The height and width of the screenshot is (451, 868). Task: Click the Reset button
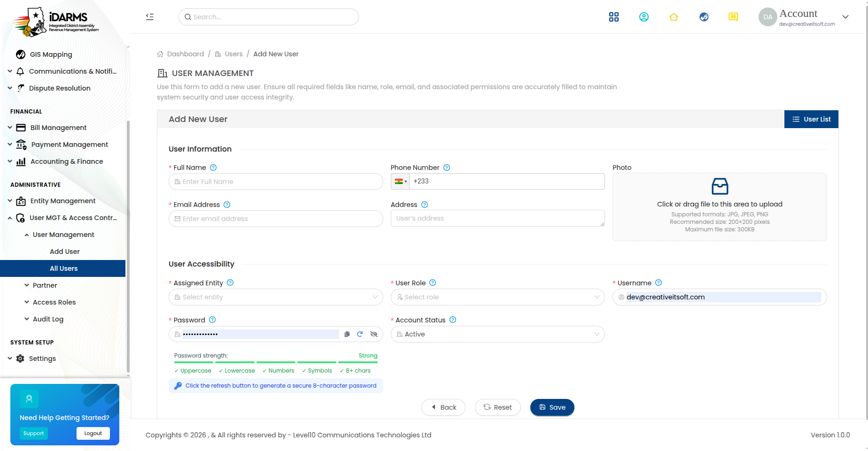(x=497, y=407)
